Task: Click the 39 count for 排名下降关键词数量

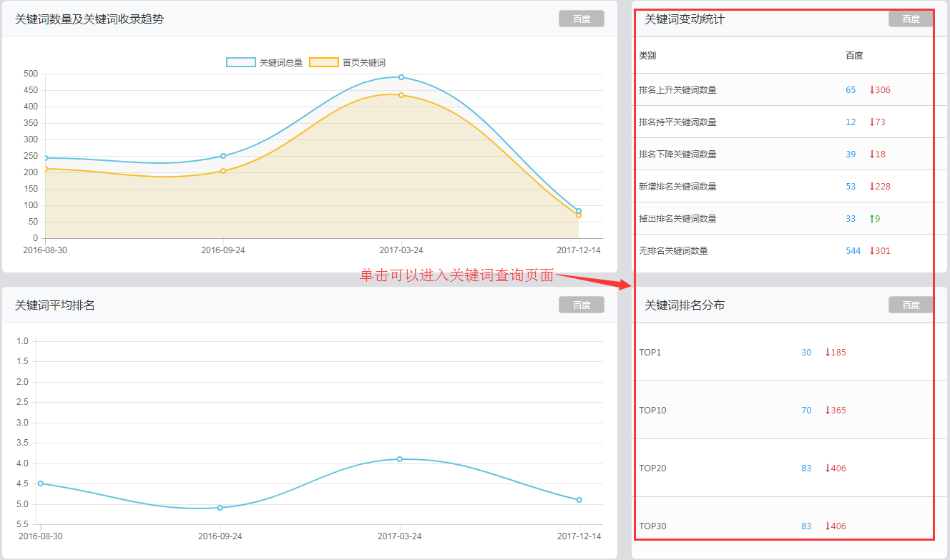Action: [851, 154]
